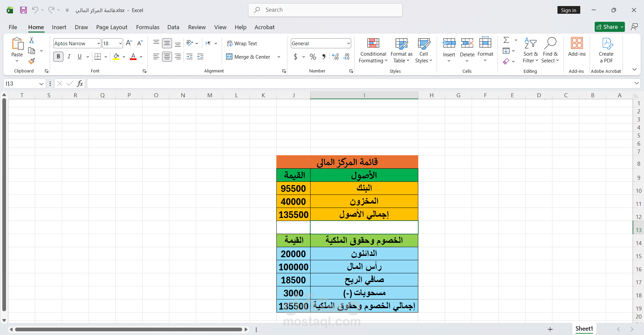
Task: Click Increase Decimal icon
Action: pyautogui.click(x=335, y=57)
